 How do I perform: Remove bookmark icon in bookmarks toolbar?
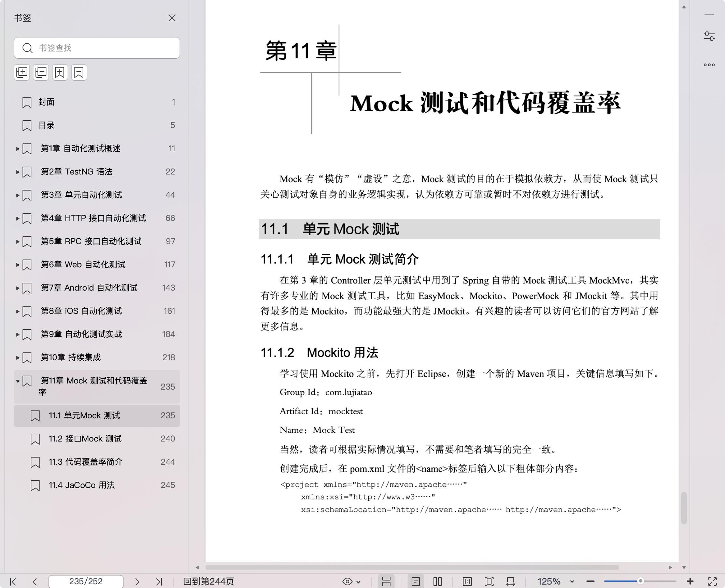(x=79, y=72)
